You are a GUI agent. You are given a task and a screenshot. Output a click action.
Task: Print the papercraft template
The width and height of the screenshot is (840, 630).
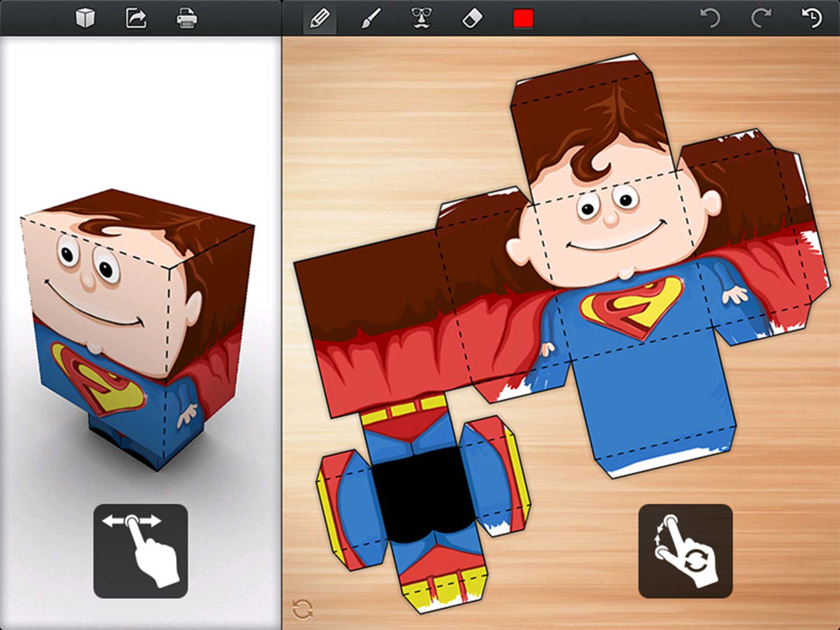[187, 19]
